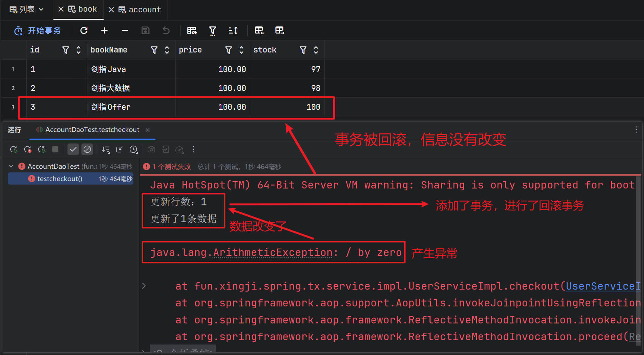The height and width of the screenshot is (355, 644).
Task: Delete row using the minus icon
Action: pos(125,31)
